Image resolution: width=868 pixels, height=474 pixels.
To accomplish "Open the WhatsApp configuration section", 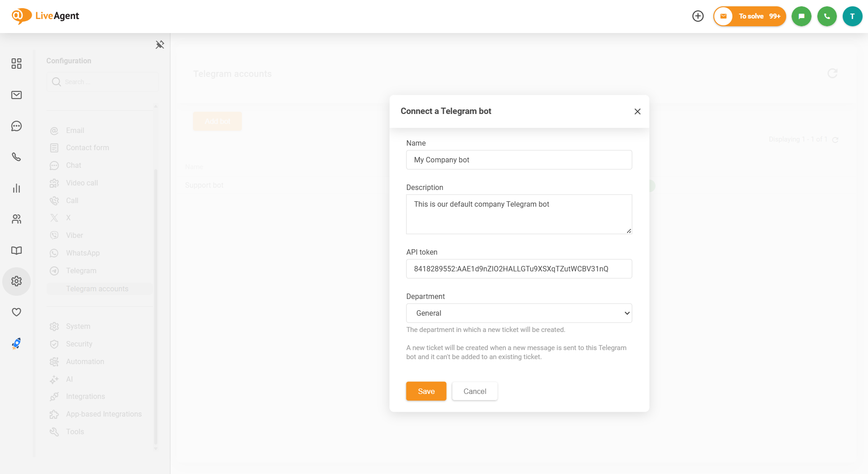I will click(82, 253).
